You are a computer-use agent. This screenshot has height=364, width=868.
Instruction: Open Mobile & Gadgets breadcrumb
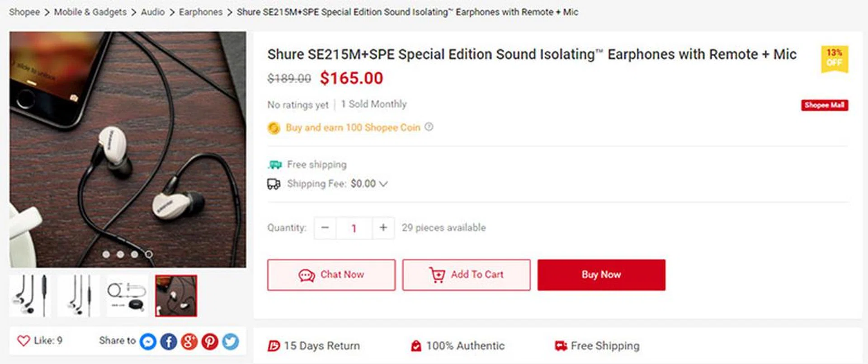[x=90, y=12]
